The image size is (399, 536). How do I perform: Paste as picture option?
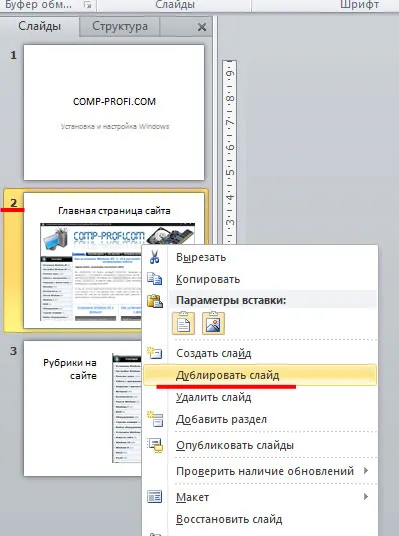[x=213, y=323]
